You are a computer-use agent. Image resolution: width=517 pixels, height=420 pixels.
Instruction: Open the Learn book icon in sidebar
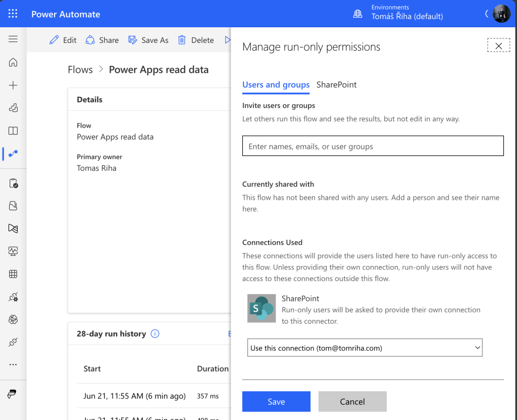(x=13, y=131)
